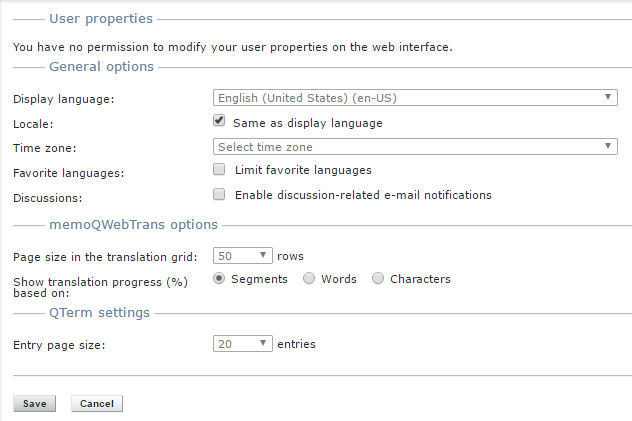Click the General options section heading

click(x=101, y=67)
